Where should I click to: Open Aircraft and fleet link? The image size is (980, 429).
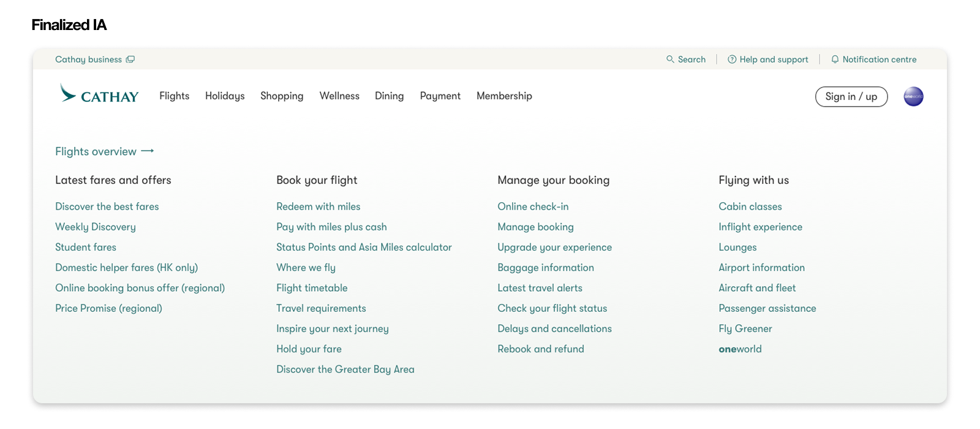coord(758,288)
